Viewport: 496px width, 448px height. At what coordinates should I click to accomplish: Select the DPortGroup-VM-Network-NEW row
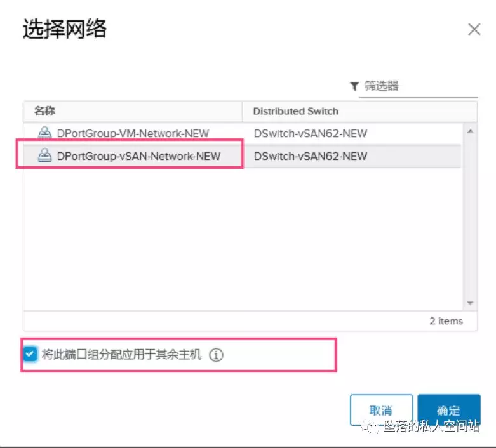pyautogui.click(x=242, y=133)
